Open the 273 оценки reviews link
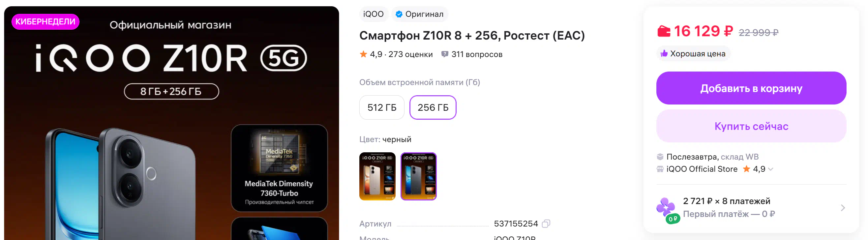This screenshot has height=240, width=868. coord(410,54)
